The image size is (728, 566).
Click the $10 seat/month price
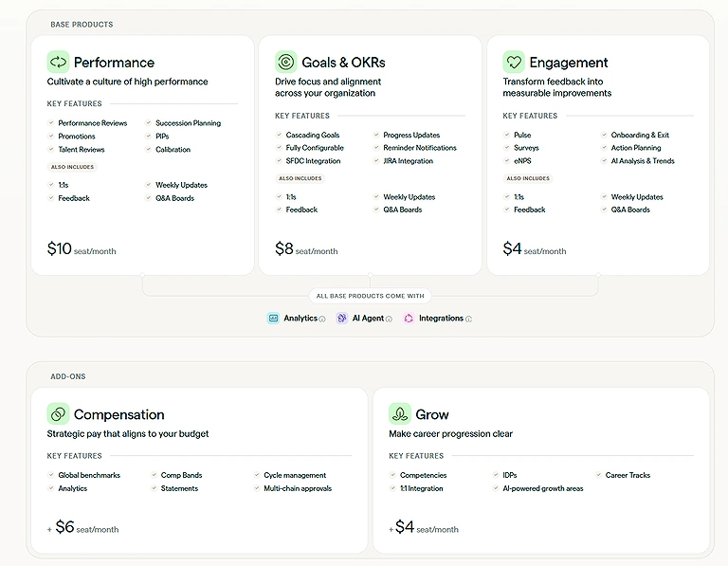pos(82,249)
